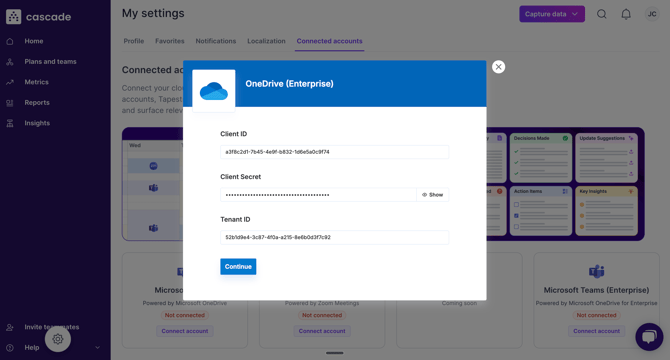Switch to the Profile tab
Image resolution: width=670 pixels, height=360 pixels.
coord(134,41)
